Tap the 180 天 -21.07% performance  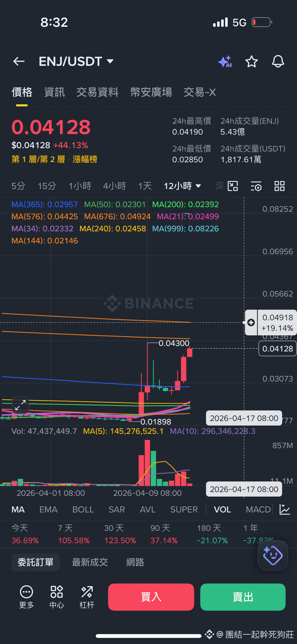[212, 534]
